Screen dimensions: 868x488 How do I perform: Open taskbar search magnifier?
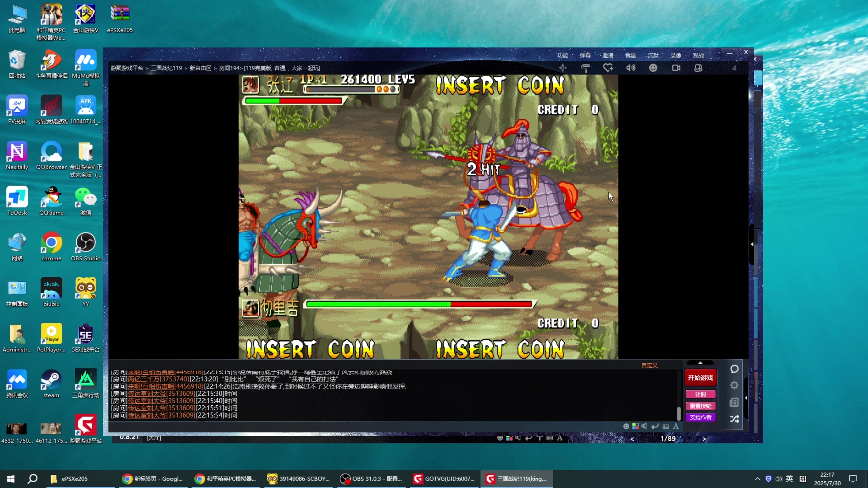coord(32,479)
